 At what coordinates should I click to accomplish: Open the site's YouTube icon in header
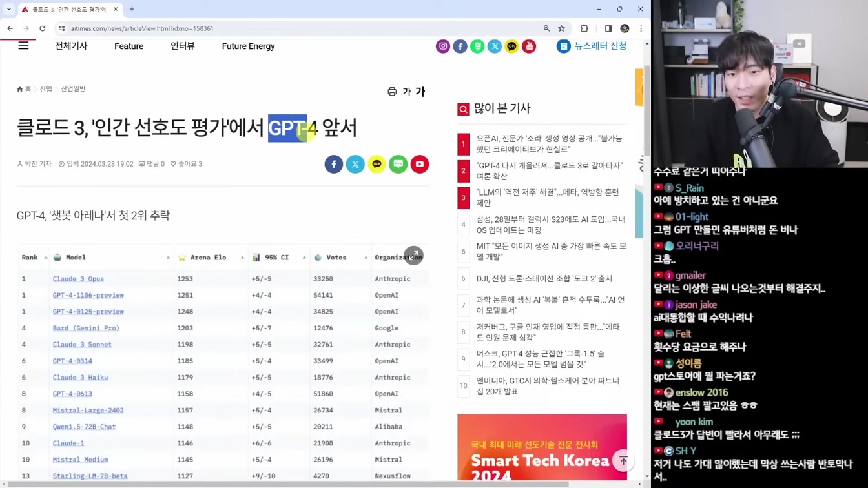(x=529, y=46)
